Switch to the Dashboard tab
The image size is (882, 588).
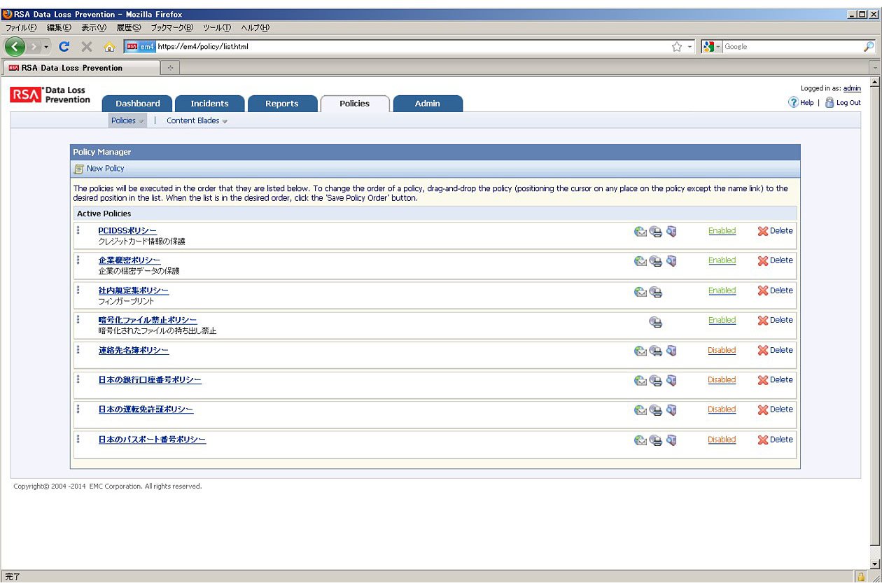137,104
